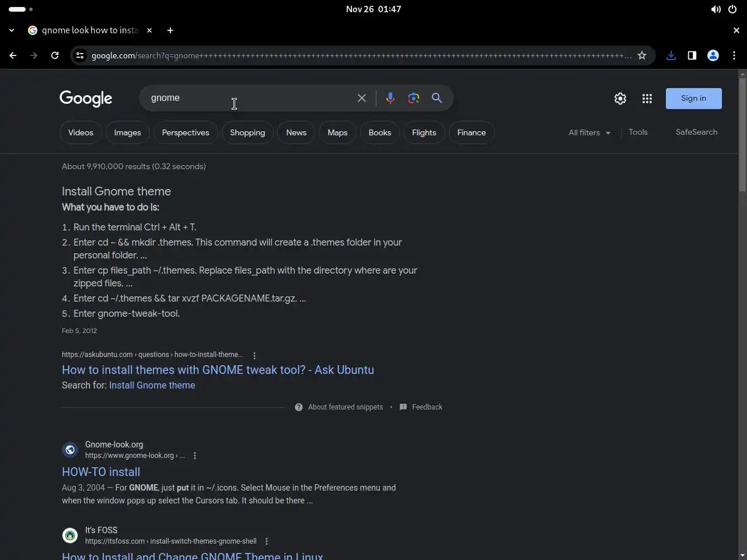Viewport: 747px width, 560px height.
Task: Click into the Google search field
Action: (x=251, y=98)
